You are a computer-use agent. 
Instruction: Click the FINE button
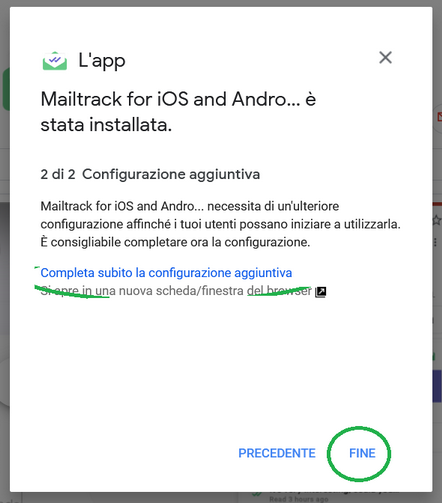[x=362, y=453]
